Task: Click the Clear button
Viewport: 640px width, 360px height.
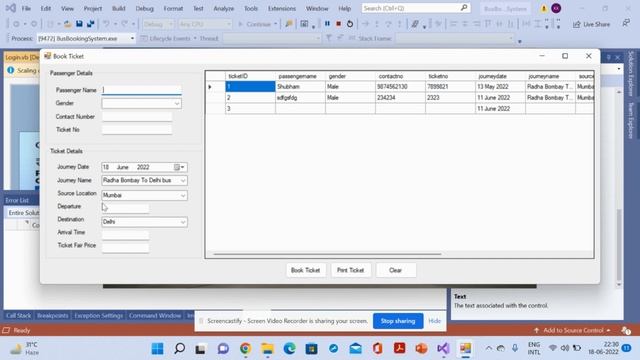Action: pos(396,270)
